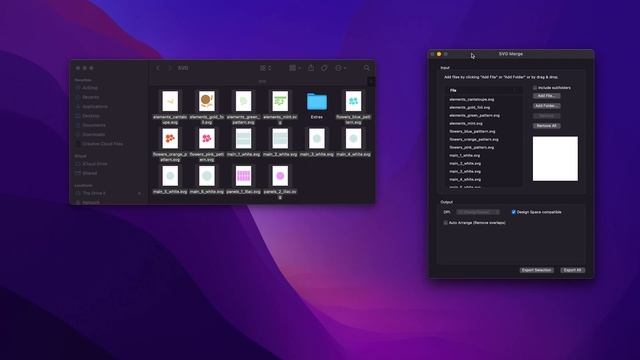The width and height of the screenshot is (640, 360).
Task: Click the File column header
Action: coord(483,90)
